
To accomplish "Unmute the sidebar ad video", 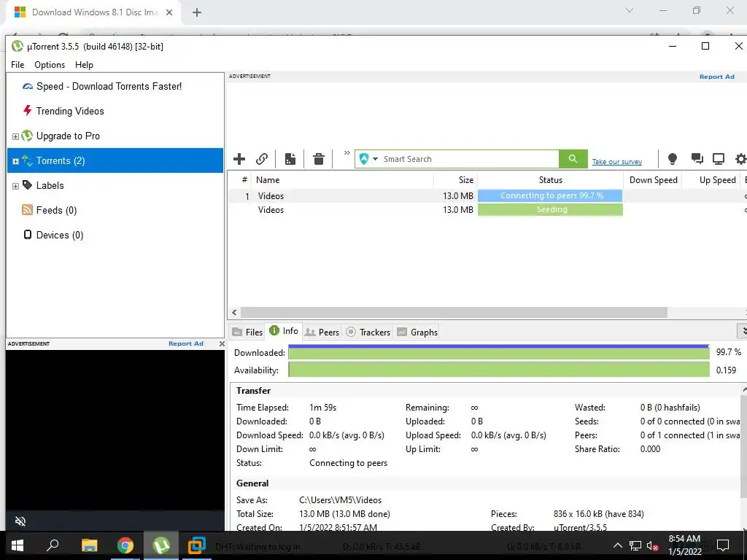I will pyautogui.click(x=20, y=521).
